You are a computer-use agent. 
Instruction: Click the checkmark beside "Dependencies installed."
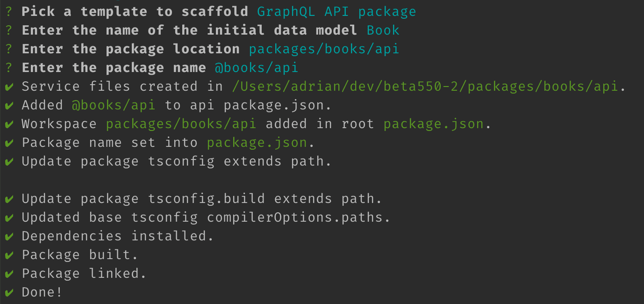[x=9, y=237]
